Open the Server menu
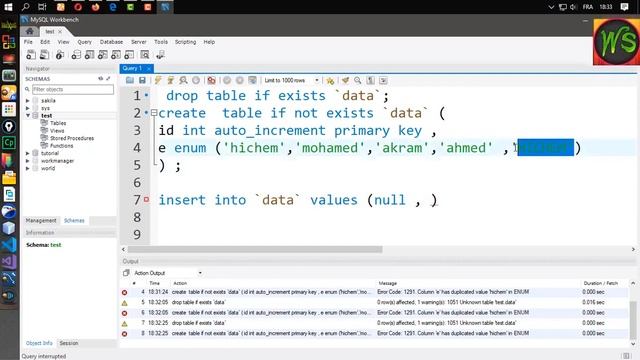The image size is (640, 360). pos(139,42)
